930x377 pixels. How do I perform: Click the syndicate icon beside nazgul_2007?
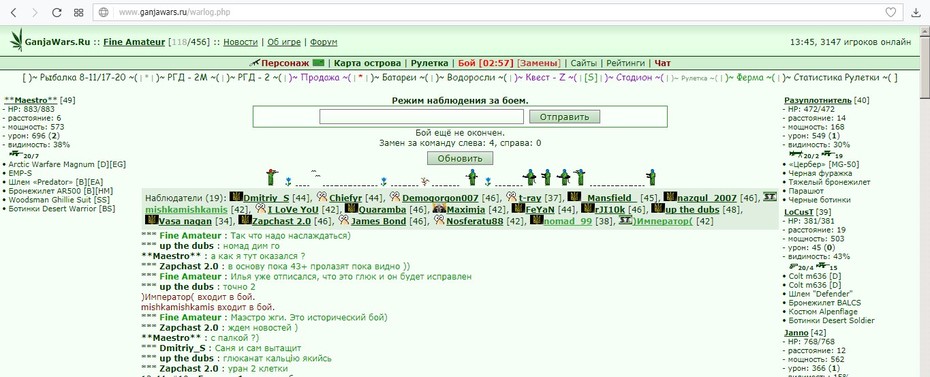(x=670, y=196)
